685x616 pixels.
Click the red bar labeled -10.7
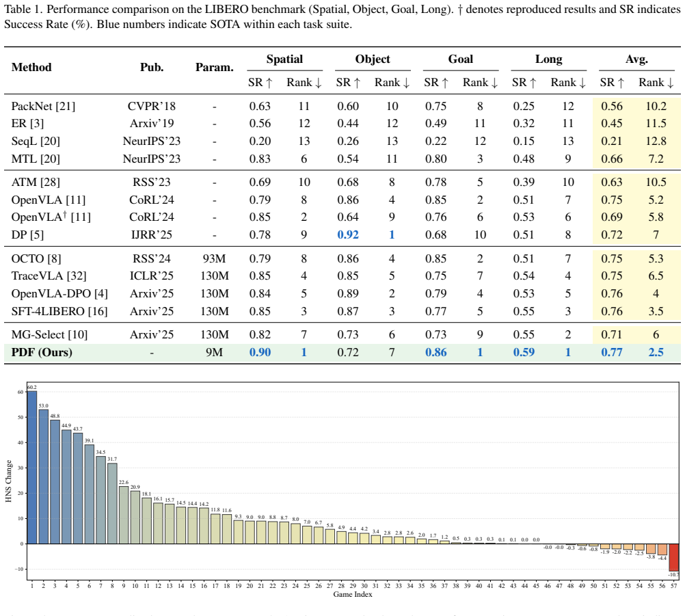pos(673,557)
